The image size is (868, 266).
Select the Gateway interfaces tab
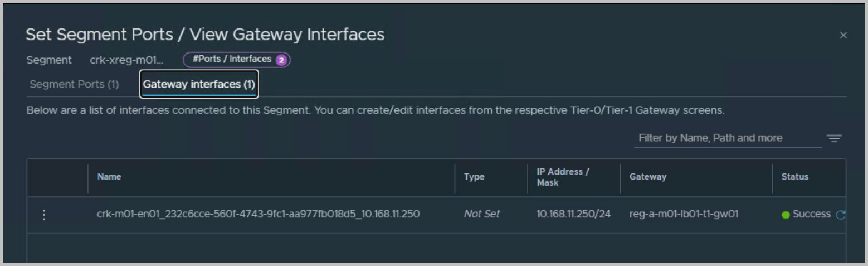[x=199, y=85]
